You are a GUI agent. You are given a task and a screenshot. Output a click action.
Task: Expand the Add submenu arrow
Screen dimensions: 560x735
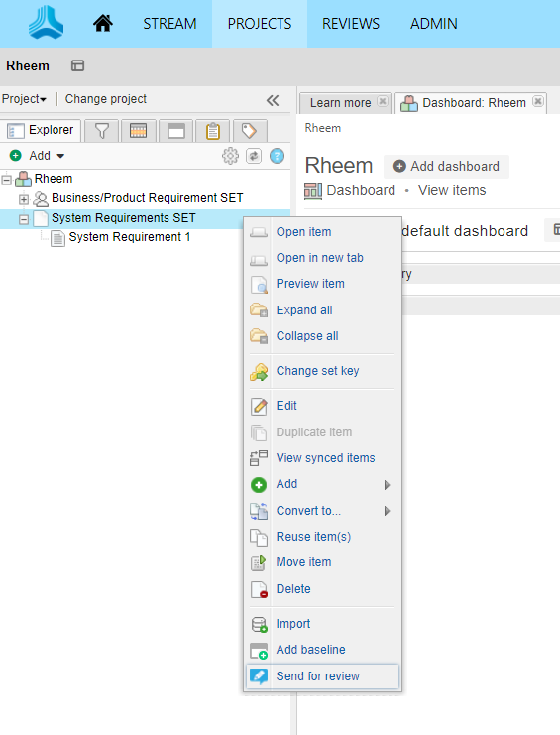(x=387, y=485)
